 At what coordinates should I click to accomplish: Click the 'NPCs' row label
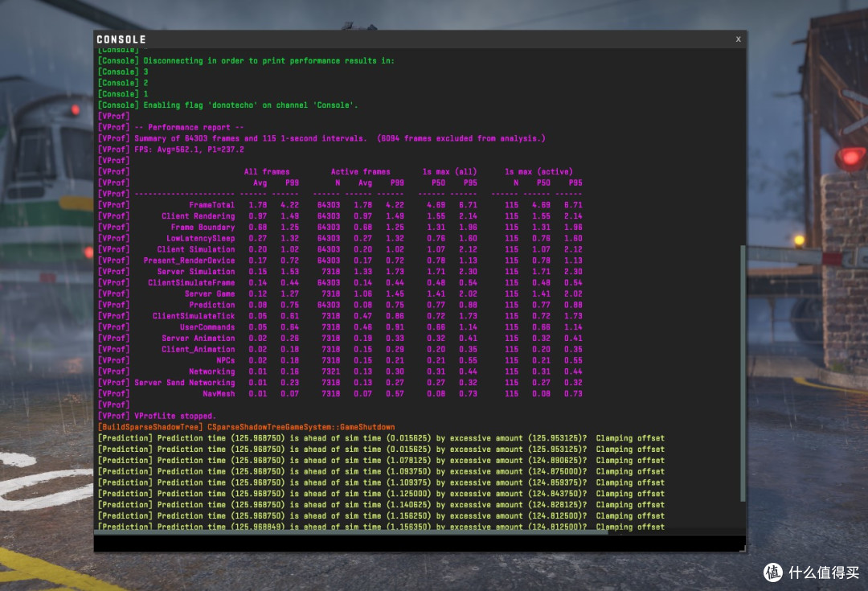point(225,360)
